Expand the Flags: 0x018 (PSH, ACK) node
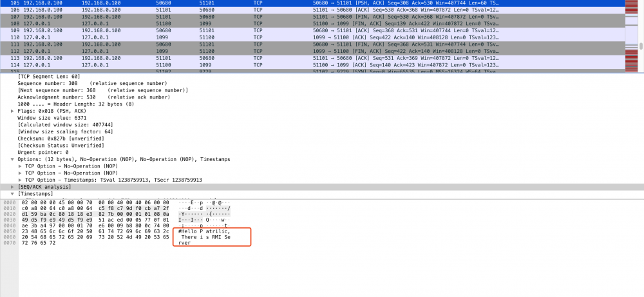The height and width of the screenshot is (297, 644). point(12,111)
